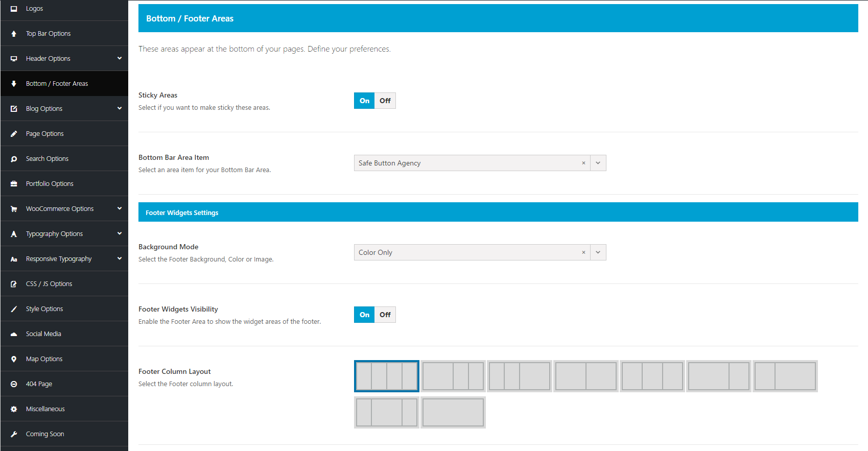868x451 pixels.
Task: Click the WooCommerce Options cart icon
Action: tap(14, 209)
